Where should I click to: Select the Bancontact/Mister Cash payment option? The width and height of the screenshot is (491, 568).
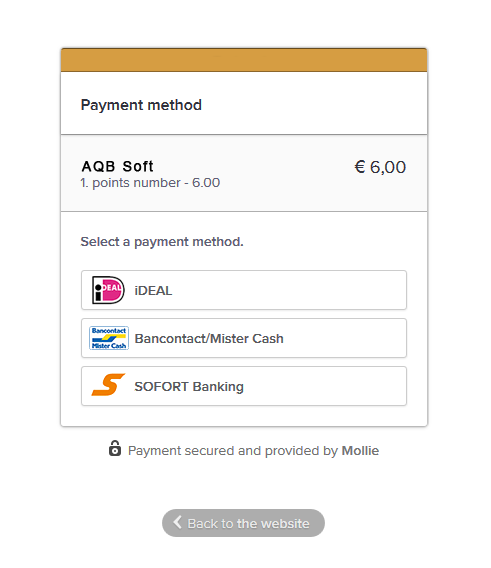click(x=244, y=338)
